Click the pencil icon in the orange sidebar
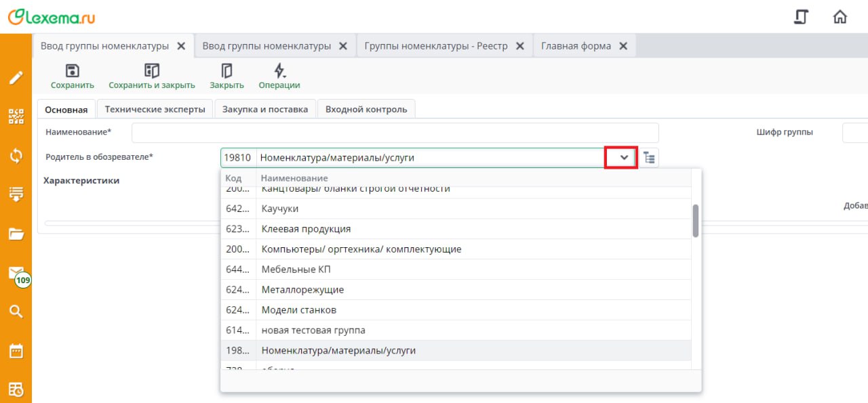This screenshot has width=868, height=403. tap(16, 77)
